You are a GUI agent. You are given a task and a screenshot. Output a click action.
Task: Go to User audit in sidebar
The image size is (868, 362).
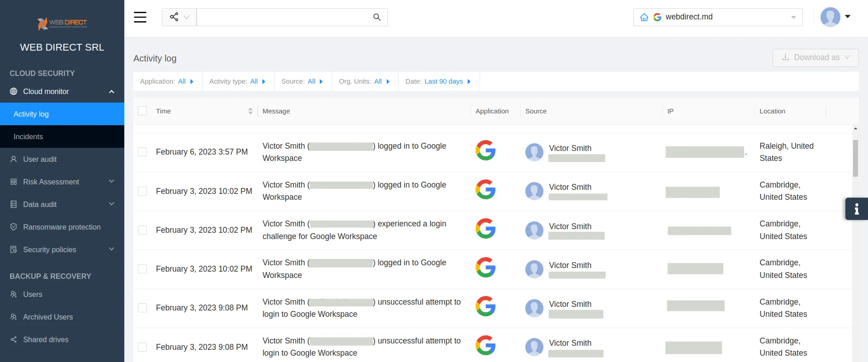pos(40,159)
